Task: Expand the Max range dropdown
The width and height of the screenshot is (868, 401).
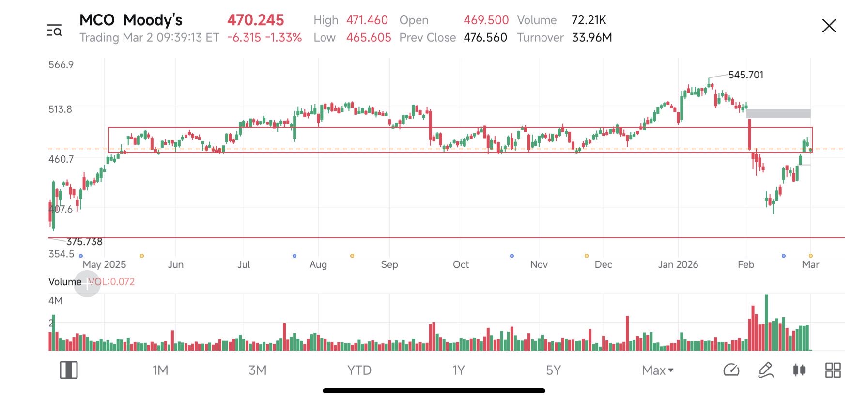Action: point(657,370)
